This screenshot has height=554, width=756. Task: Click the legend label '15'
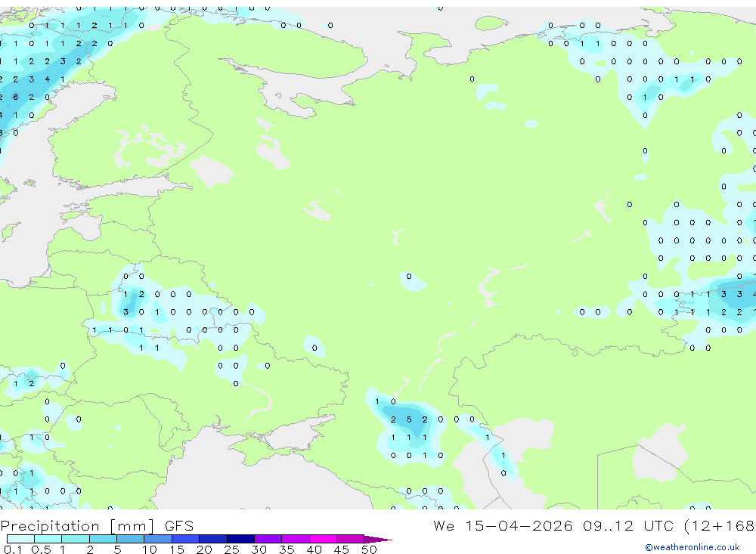177,549
